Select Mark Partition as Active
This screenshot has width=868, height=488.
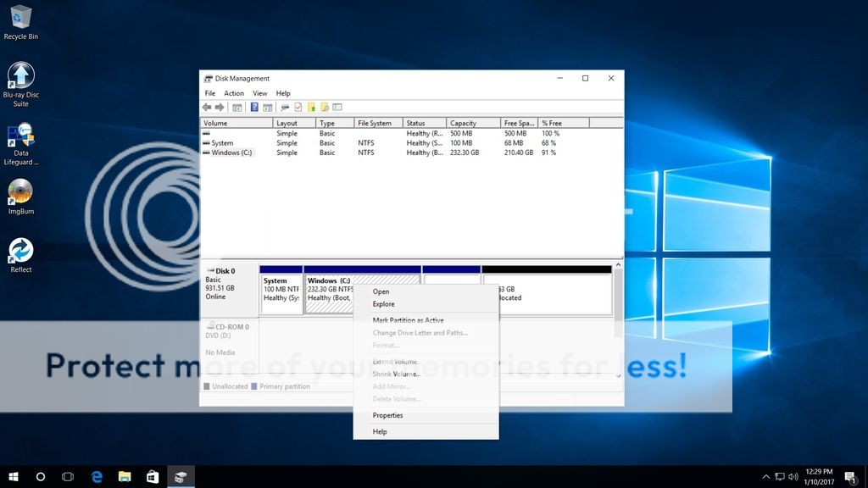coord(408,320)
